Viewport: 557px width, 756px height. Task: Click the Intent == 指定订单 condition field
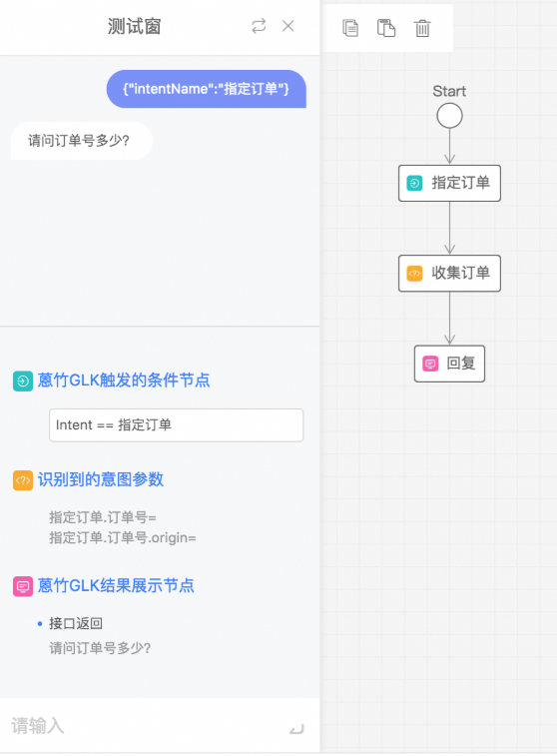click(177, 425)
